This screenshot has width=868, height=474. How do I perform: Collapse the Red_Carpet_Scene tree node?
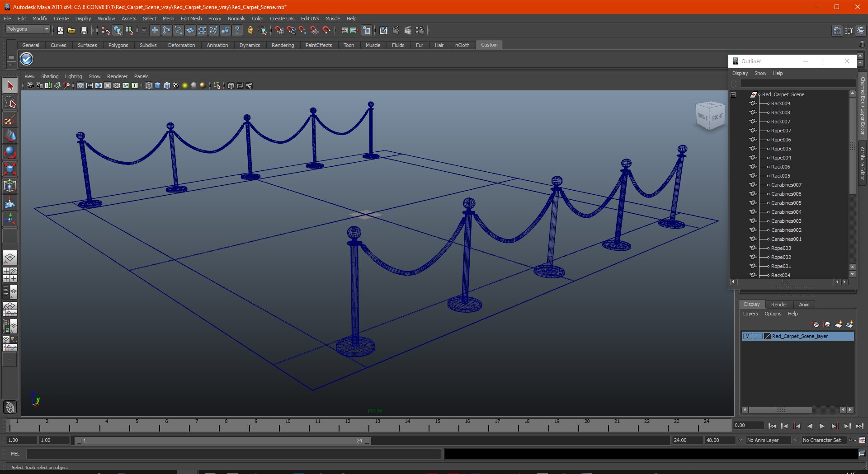click(x=733, y=94)
